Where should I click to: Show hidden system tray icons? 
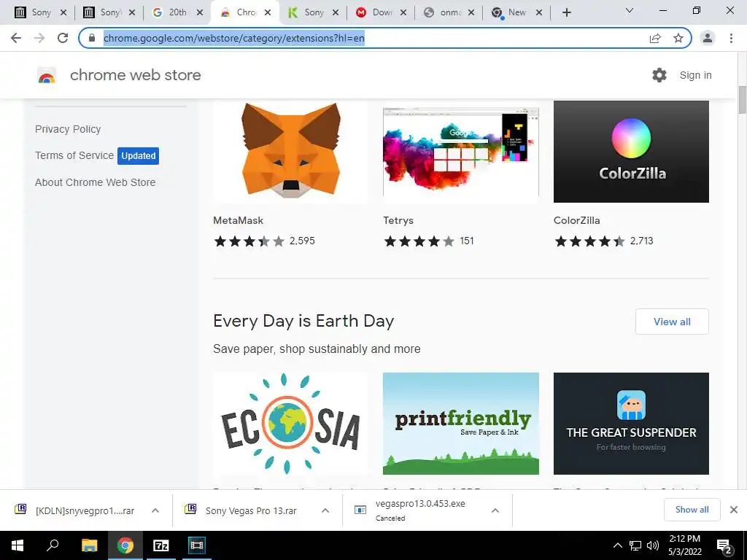point(617,545)
